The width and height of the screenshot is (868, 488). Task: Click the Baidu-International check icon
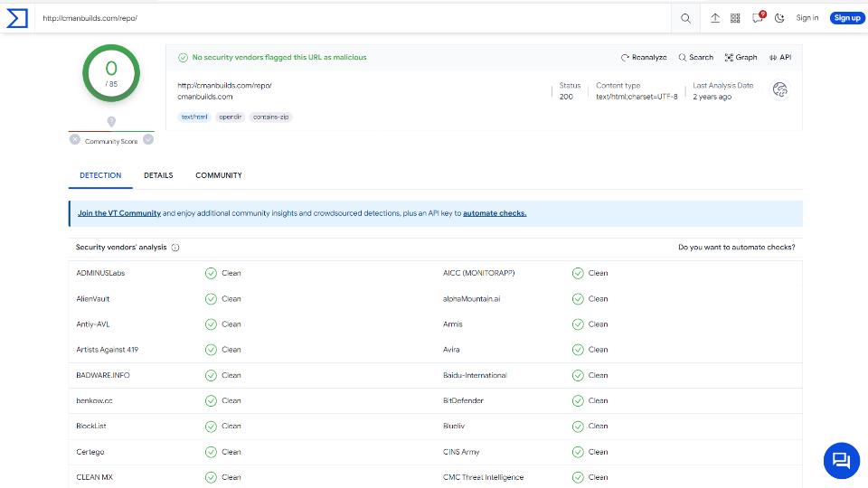coord(578,375)
